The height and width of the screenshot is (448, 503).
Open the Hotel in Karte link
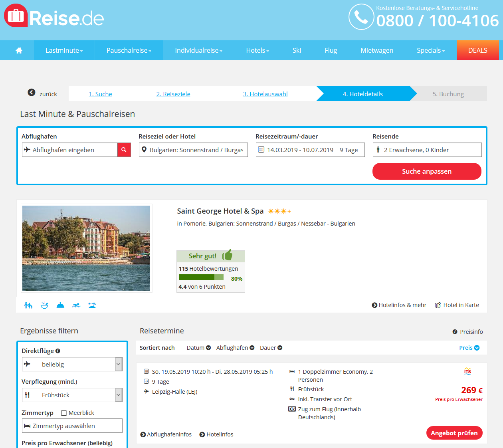457,305
